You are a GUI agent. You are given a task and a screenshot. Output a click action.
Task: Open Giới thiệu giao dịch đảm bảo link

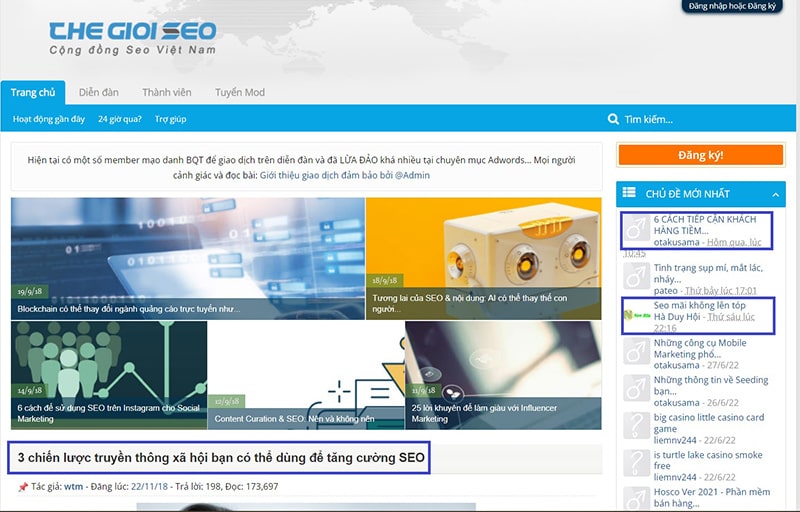[x=344, y=175]
